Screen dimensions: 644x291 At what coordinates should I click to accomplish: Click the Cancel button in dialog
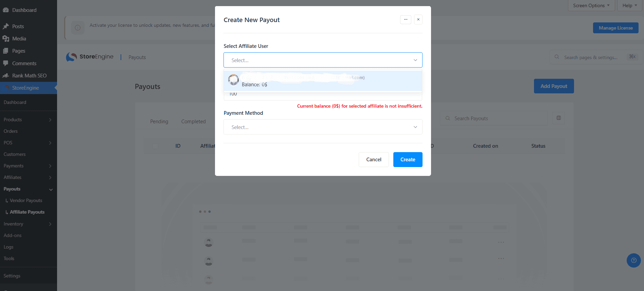374,160
